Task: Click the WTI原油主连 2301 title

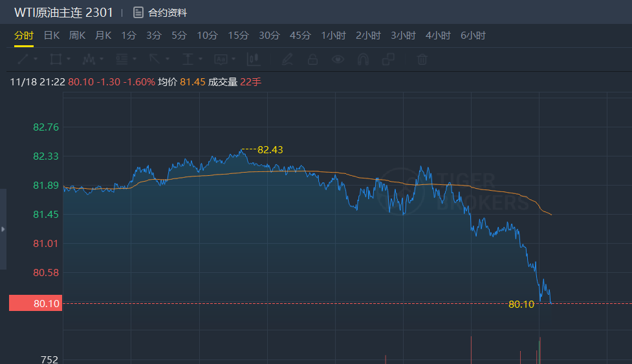Action: (x=63, y=12)
